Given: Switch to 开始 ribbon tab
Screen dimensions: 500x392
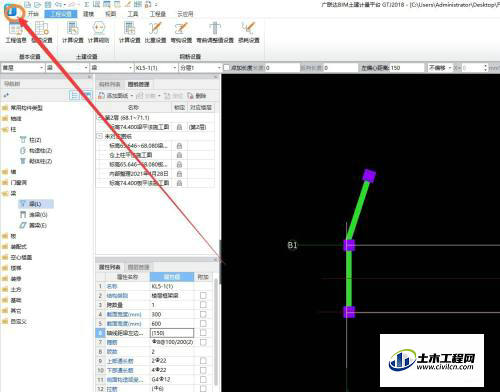Looking at the screenshot, I should pos(33,14).
